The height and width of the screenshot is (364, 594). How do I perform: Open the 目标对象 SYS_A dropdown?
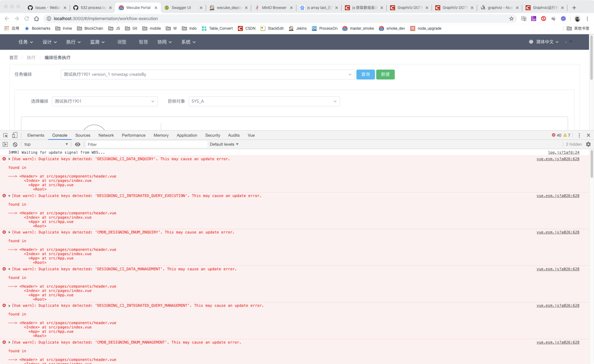(x=264, y=101)
